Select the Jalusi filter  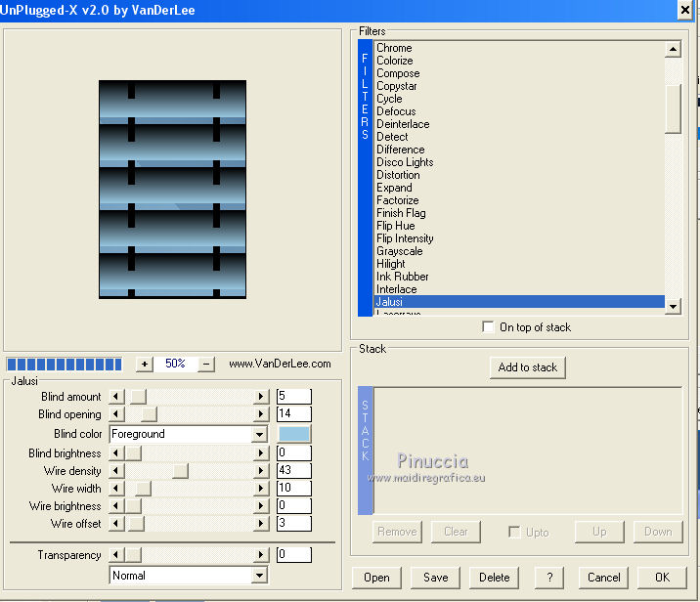point(519,302)
